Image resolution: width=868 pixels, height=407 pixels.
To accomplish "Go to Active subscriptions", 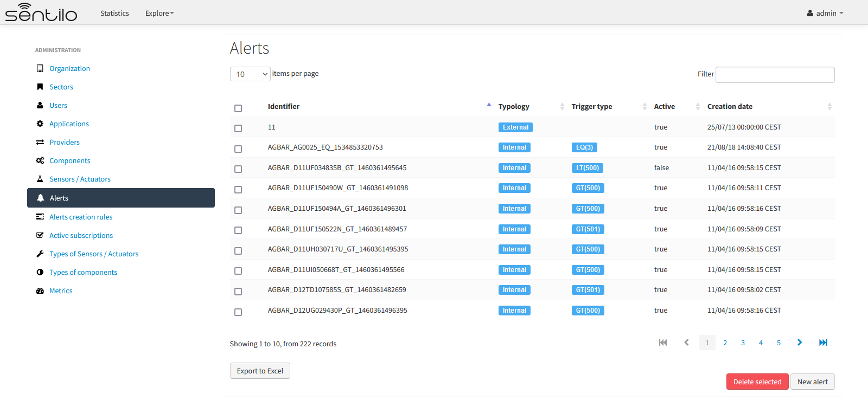I will (x=81, y=235).
